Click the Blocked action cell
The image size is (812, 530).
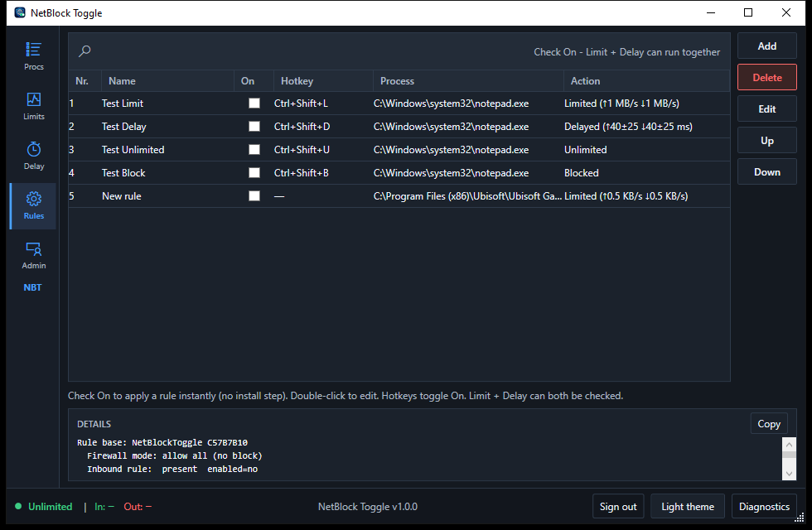[x=581, y=172]
